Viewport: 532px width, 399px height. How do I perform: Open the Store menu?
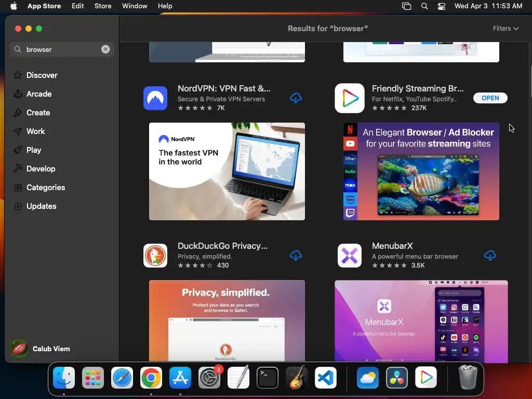(103, 6)
